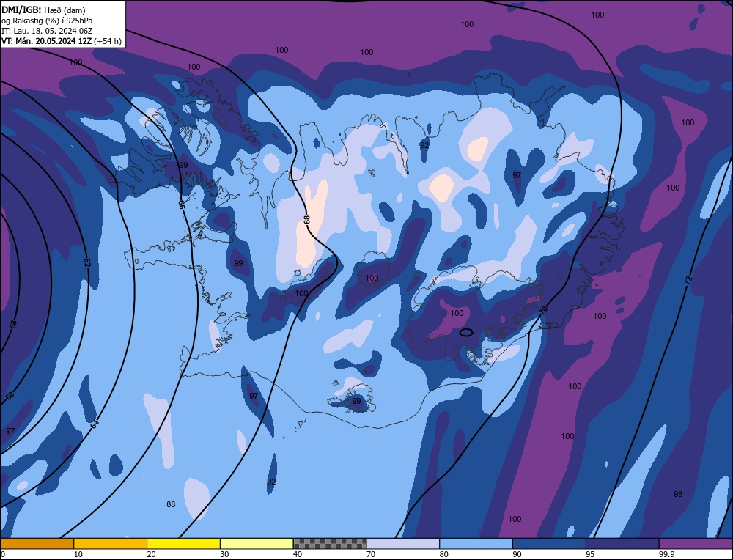Click the medium blue 90–95 legend swatch
The height and width of the screenshot is (560, 733).
(x=549, y=544)
